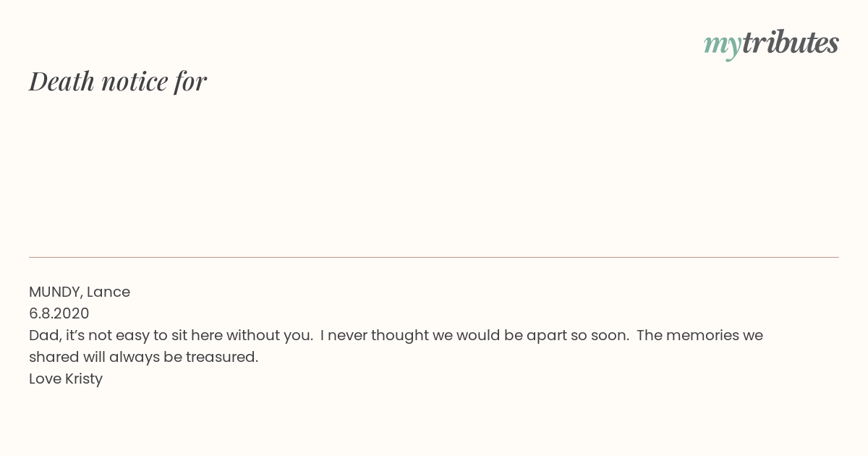Select the word "Death" in heading
868x456 pixels.
tap(62, 81)
